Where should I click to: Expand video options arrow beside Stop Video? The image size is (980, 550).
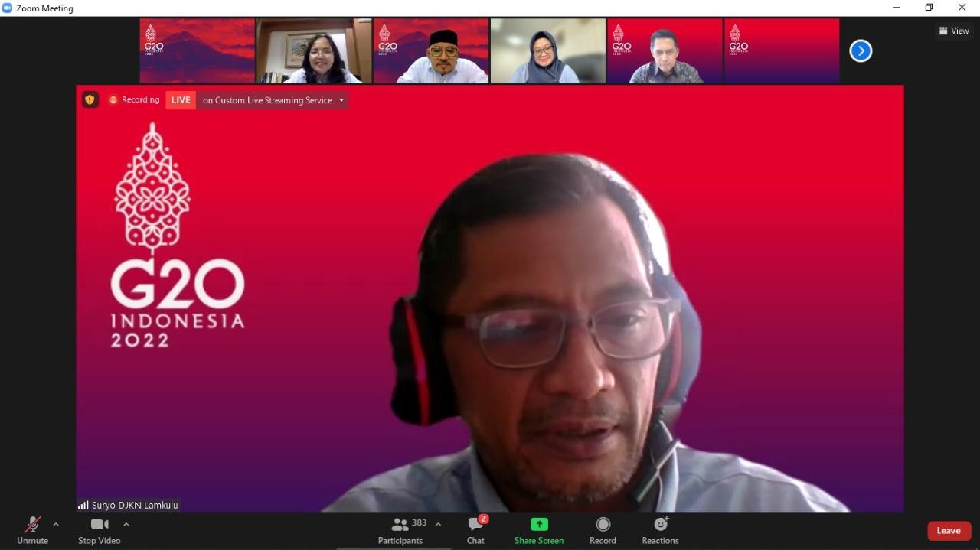[126, 524]
